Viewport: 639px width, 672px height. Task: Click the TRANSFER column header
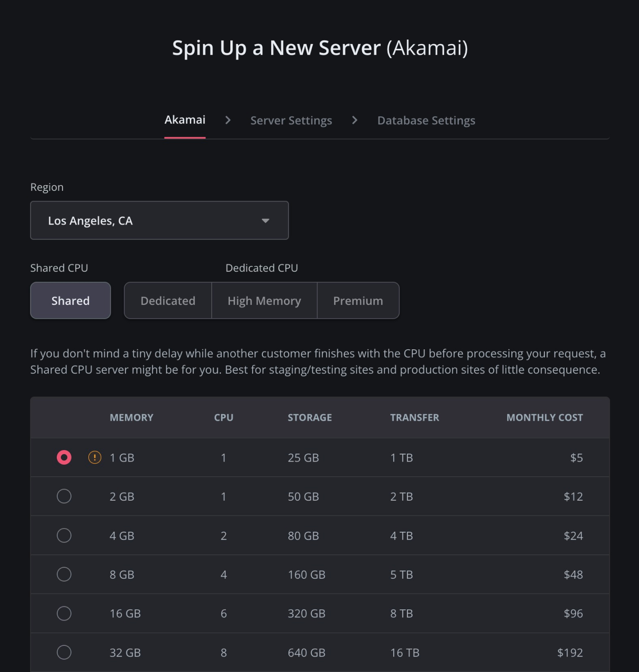(414, 418)
